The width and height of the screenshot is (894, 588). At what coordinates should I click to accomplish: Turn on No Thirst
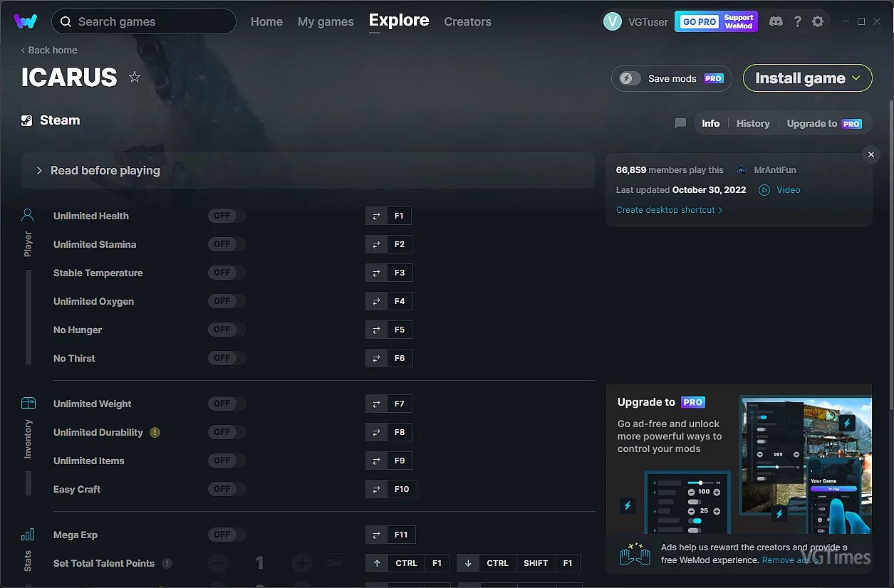point(227,358)
